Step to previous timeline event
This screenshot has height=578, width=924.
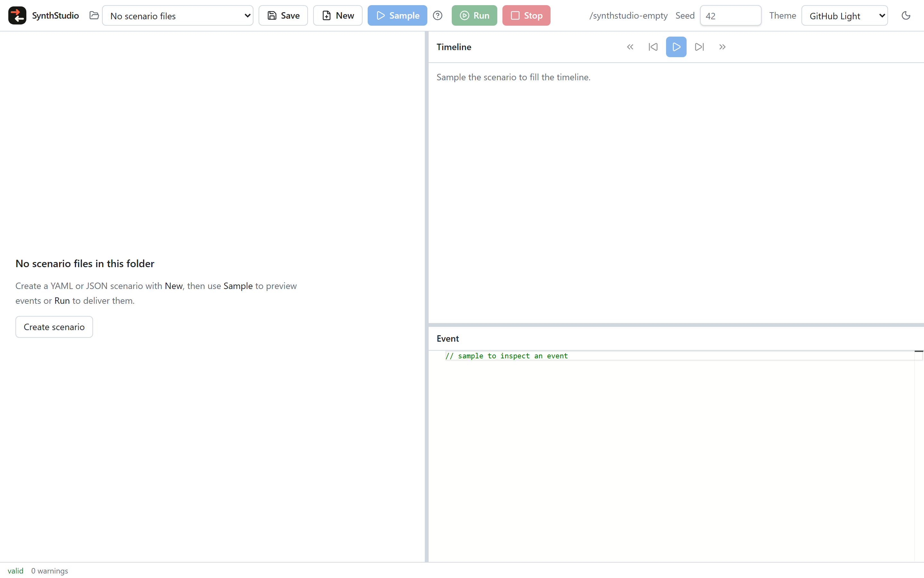pyautogui.click(x=653, y=47)
